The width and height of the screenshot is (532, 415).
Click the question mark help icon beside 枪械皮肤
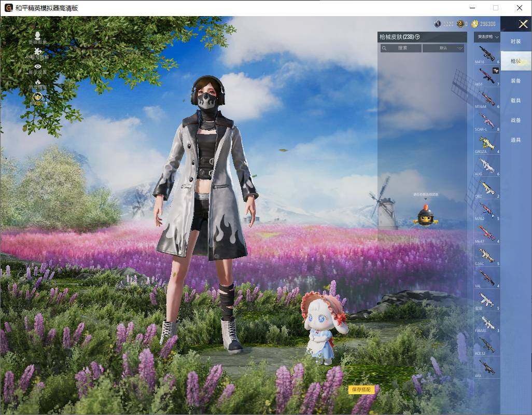(x=417, y=37)
